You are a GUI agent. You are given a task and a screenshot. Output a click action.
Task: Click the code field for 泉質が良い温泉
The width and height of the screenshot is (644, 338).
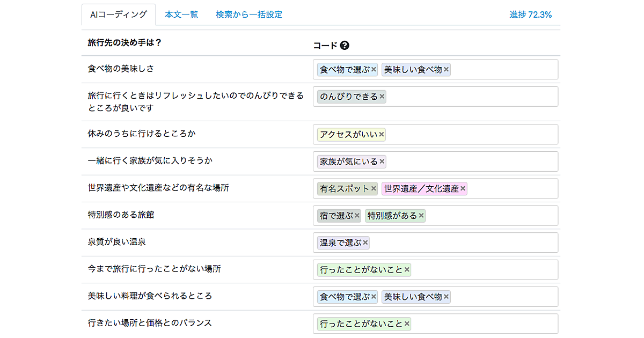(462, 243)
